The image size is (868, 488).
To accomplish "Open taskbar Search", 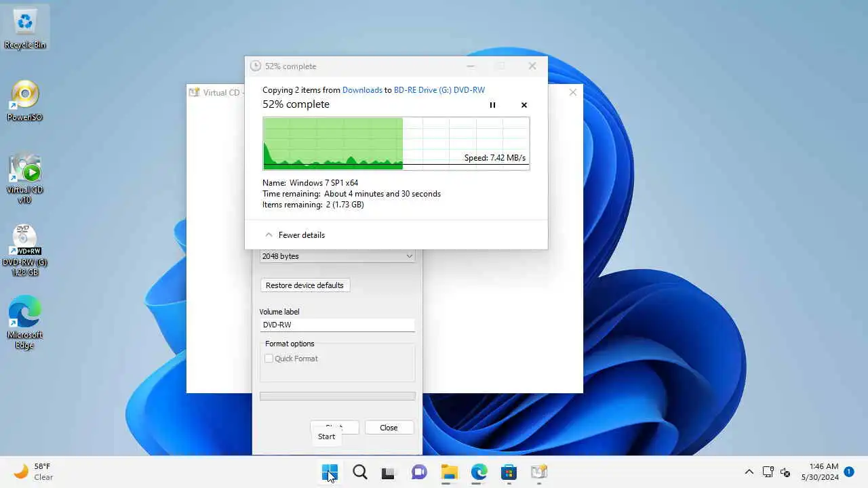I will tap(360, 472).
